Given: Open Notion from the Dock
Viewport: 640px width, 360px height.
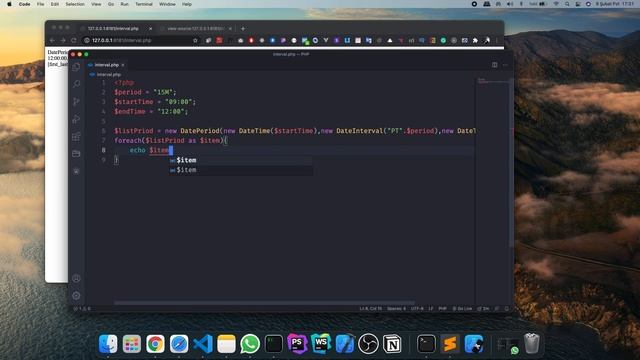Looking at the screenshot, I should pos(392,344).
